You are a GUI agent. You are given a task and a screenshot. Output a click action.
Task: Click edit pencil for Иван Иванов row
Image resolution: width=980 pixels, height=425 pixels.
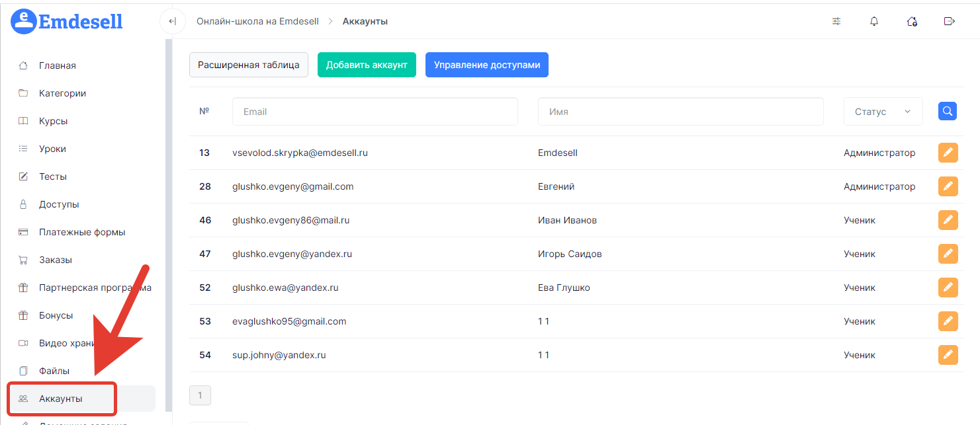pos(948,220)
